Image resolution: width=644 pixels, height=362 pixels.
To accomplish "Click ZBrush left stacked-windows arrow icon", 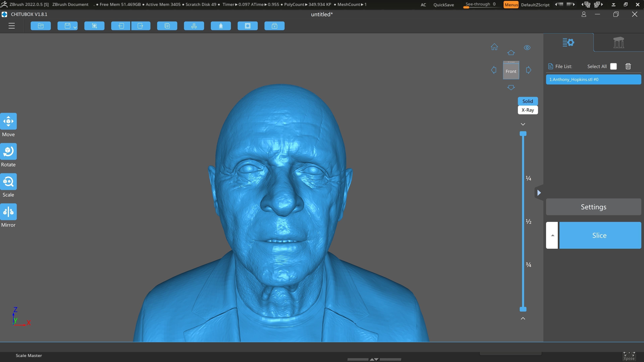I will [586, 5].
